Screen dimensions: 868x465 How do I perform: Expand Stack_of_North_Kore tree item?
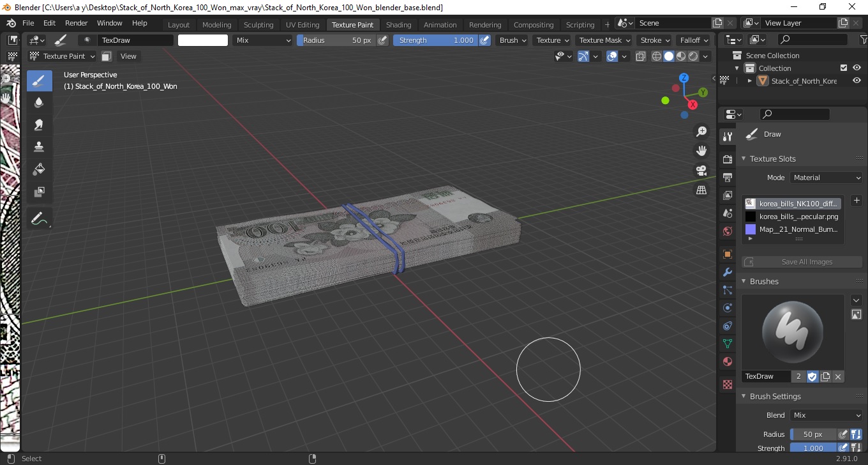750,81
